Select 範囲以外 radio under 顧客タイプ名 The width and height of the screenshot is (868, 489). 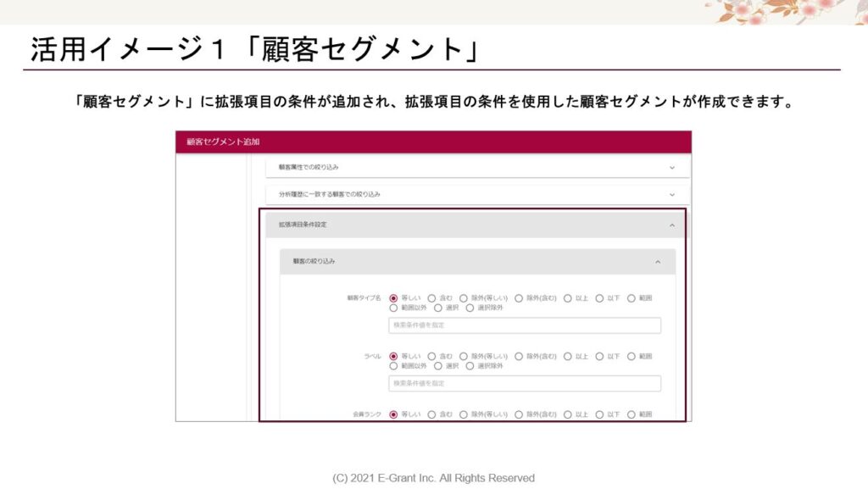click(x=393, y=308)
